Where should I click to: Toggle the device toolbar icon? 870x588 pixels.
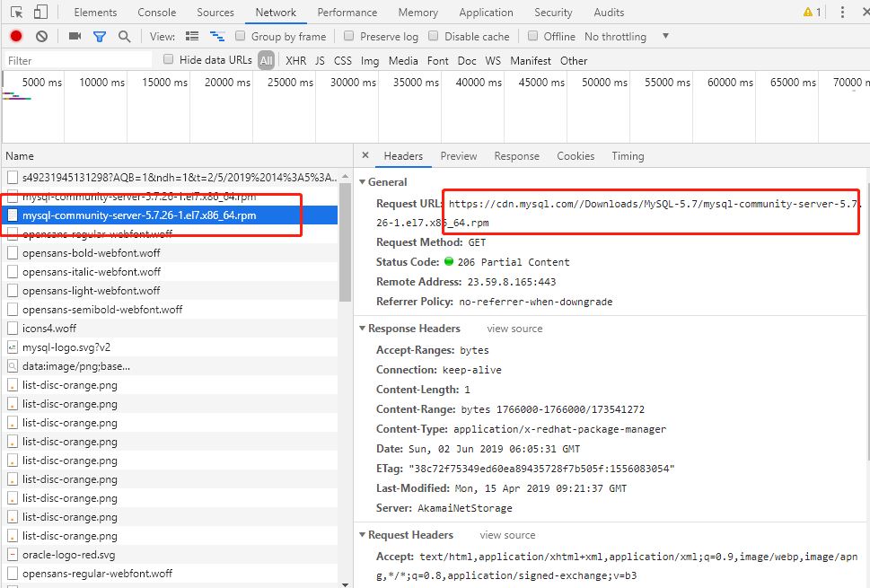41,13
